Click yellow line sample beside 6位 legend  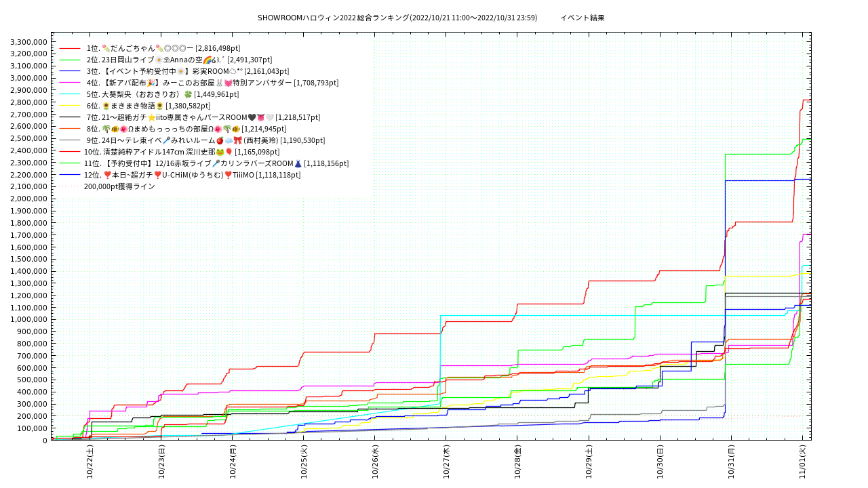point(70,106)
